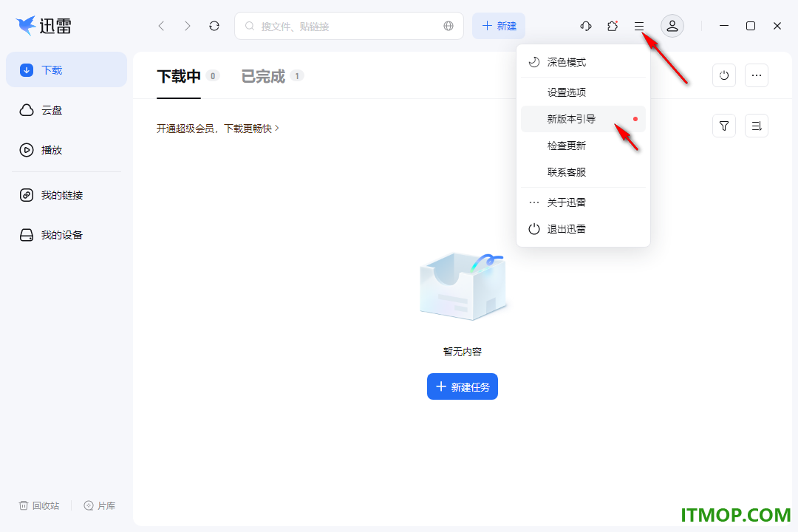Click the three-dots more options button

click(x=757, y=75)
